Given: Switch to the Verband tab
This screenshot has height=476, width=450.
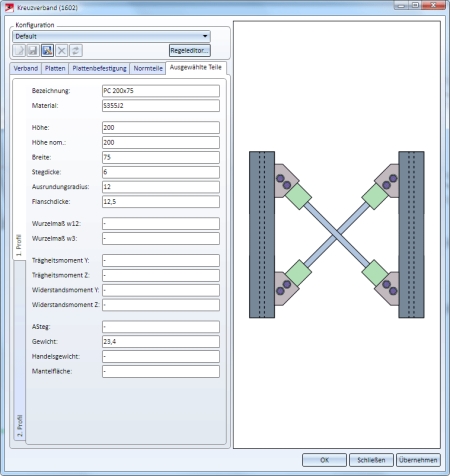Looking at the screenshot, I should 26,68.
